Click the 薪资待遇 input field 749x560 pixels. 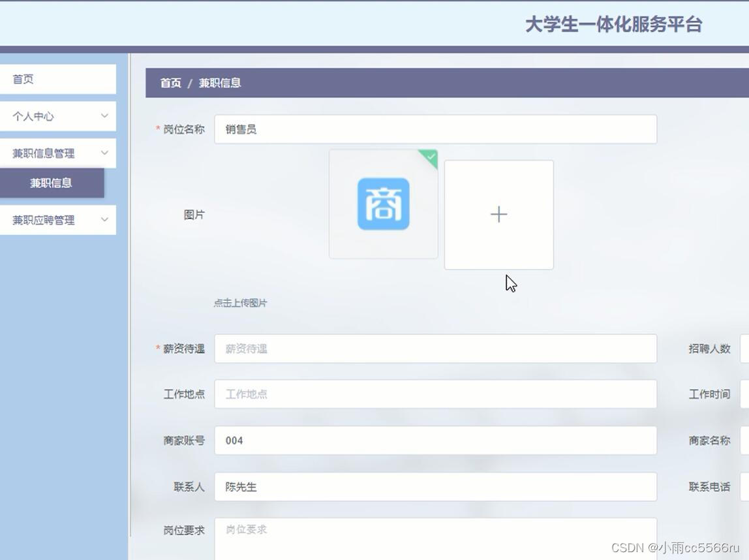tap(436, 349)
